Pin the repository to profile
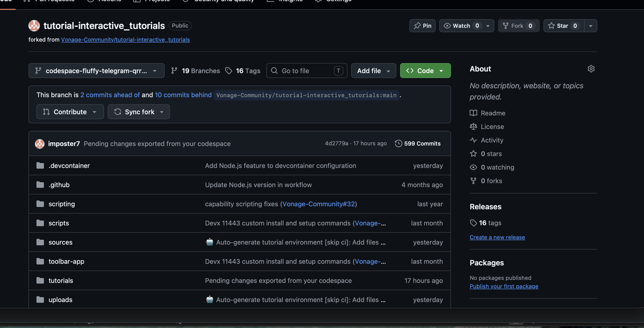The width and height of the screenshot is (644, 328). 422,26
